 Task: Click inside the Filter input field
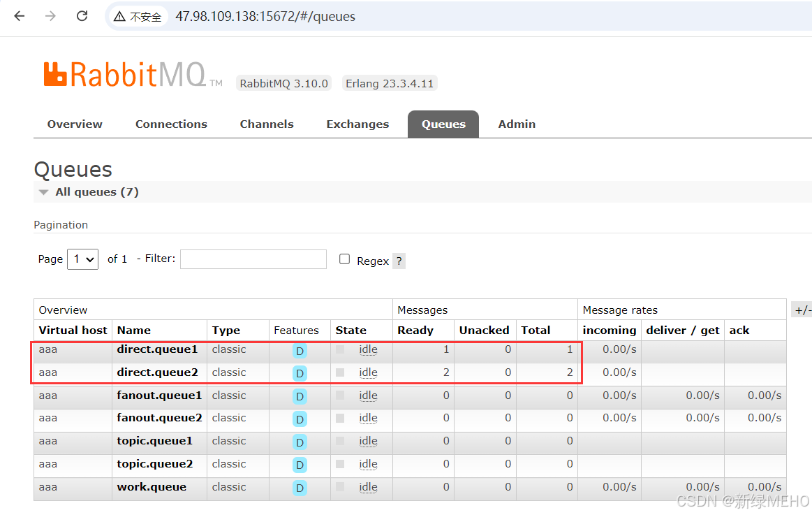point(253,259)
